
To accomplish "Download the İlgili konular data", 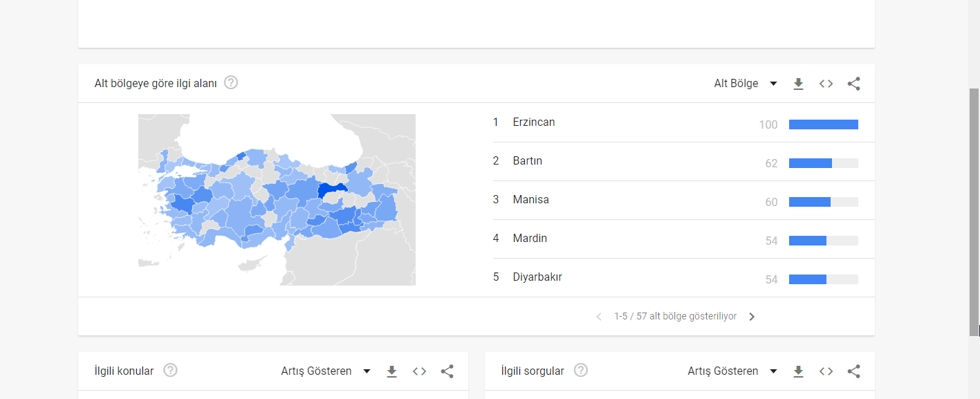I will pyautogui.click(x=391, y=371).
